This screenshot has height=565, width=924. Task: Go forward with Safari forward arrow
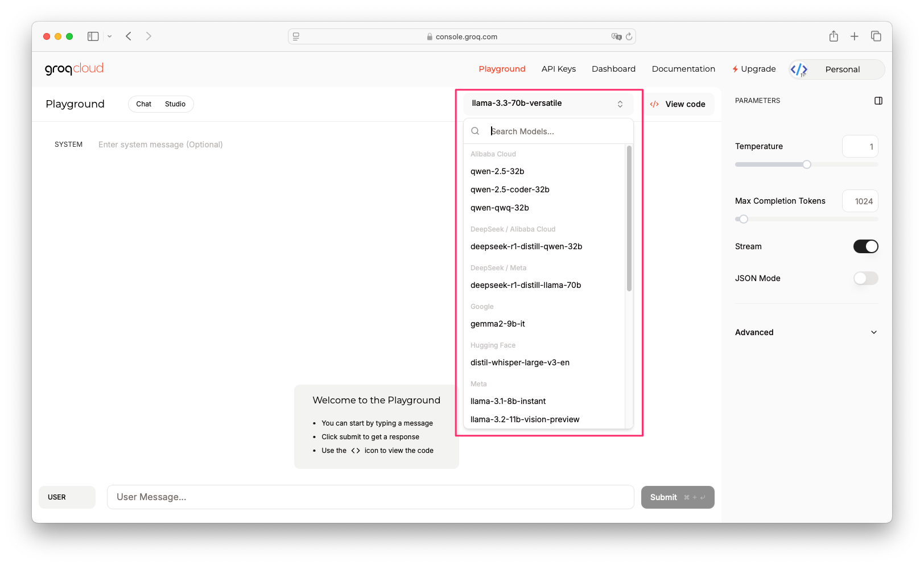coord(148,36)
